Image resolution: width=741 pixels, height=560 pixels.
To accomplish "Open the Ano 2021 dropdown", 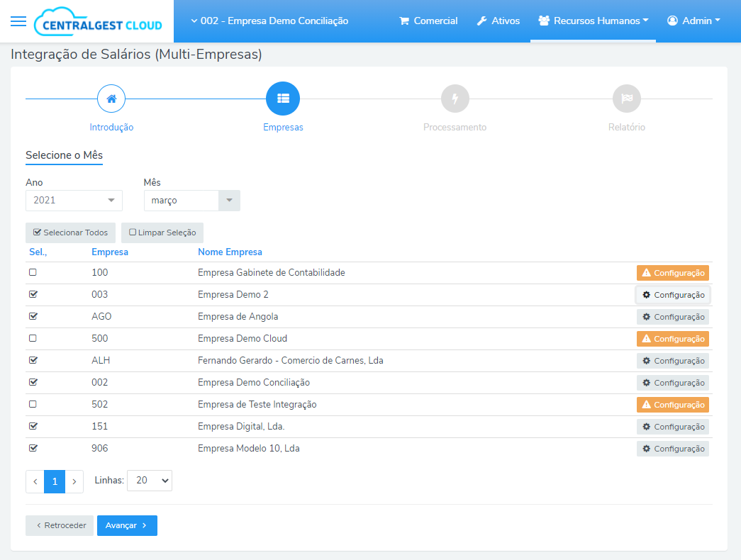I will click(x=74, y=201).
